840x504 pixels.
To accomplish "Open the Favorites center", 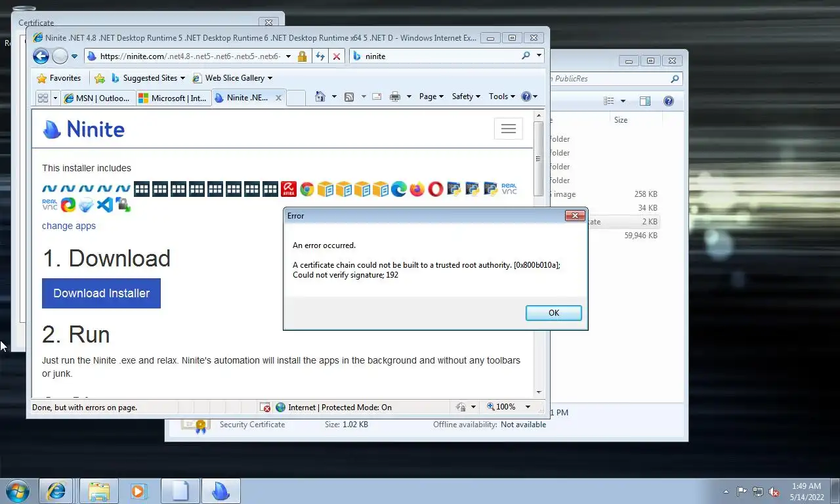I will pyautogui.click(x=59, y=78).
